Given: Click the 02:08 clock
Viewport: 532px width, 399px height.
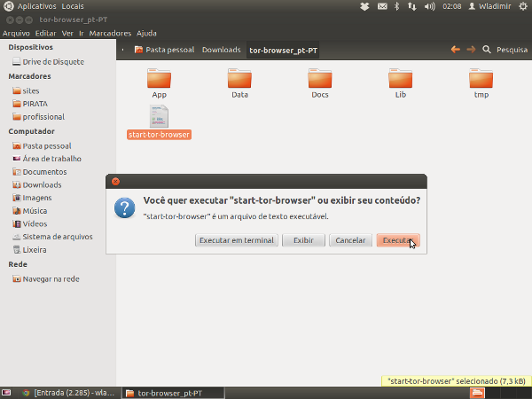Looking at the screenshot, I should [x=452, y=6].
